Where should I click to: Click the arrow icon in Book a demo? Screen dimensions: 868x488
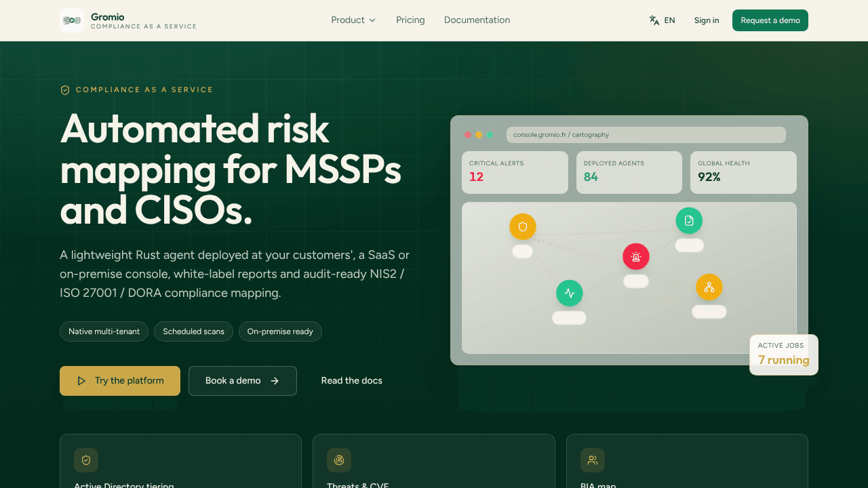tap(275, 381)
